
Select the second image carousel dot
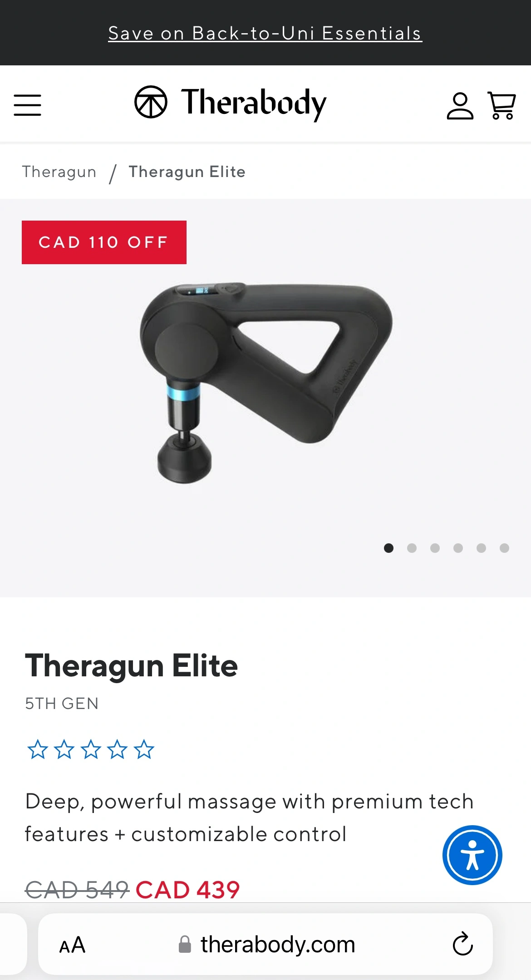coord(412,548)
